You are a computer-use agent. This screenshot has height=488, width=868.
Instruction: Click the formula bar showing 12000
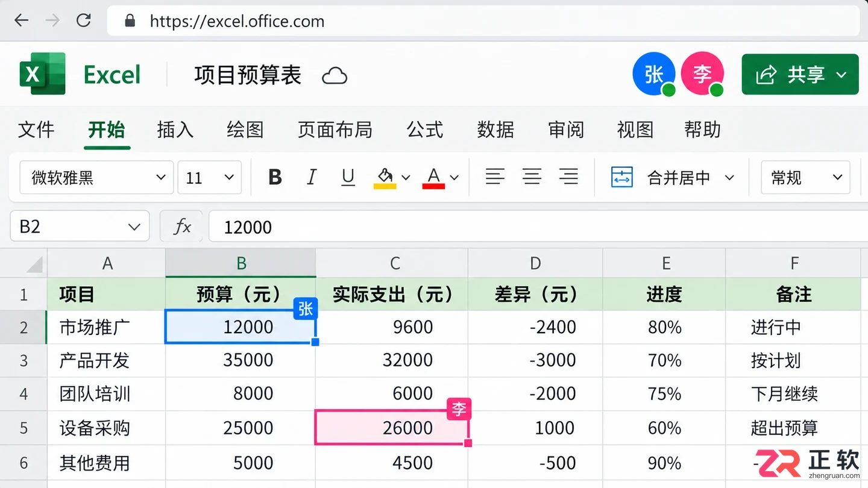(538, 227)
